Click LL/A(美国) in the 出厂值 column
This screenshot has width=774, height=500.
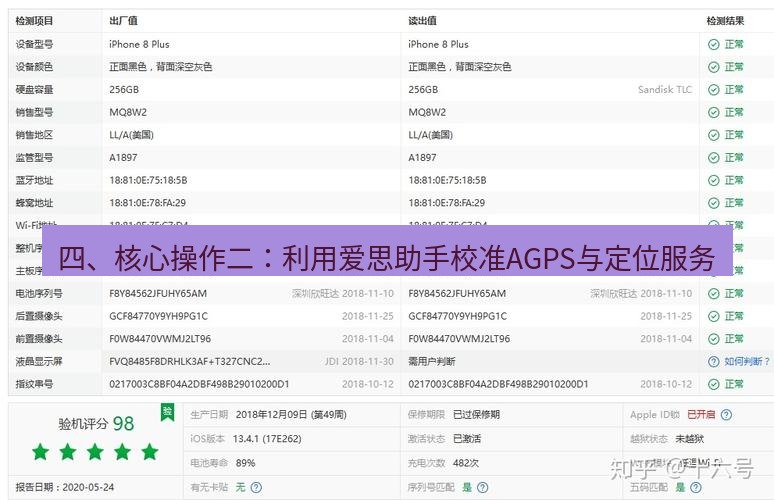(x=131, y=135)
